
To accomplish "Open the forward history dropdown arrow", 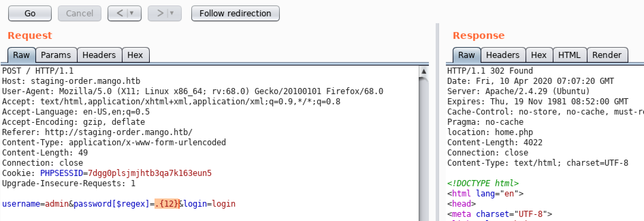I will (172, 13).
